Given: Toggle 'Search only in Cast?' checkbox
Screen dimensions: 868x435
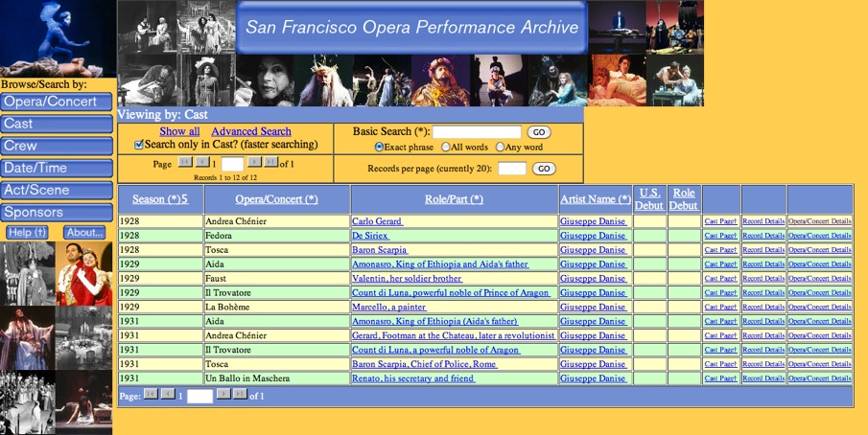Looking at the screenshot, I should pos(139,145).
